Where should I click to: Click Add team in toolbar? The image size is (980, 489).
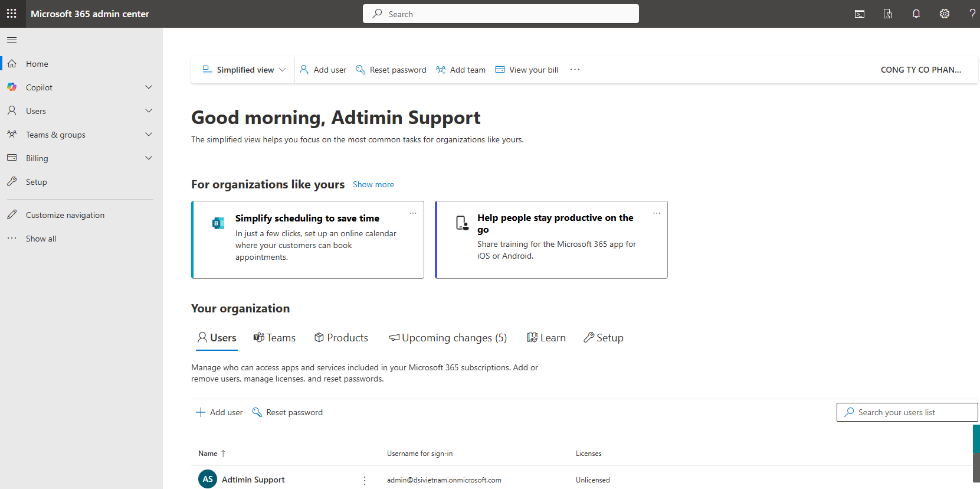click(460, 70)
